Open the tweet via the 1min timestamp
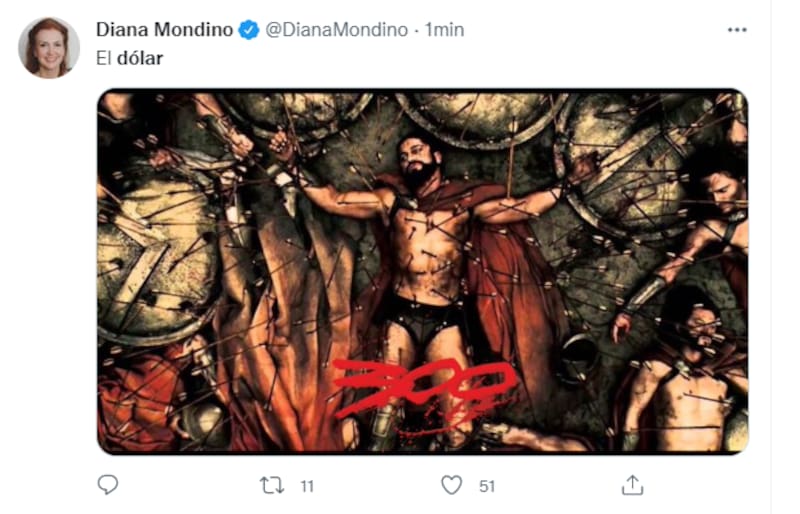Image resolution: width=800 pixels, height=514 pixels. click(x=444, y=30)
